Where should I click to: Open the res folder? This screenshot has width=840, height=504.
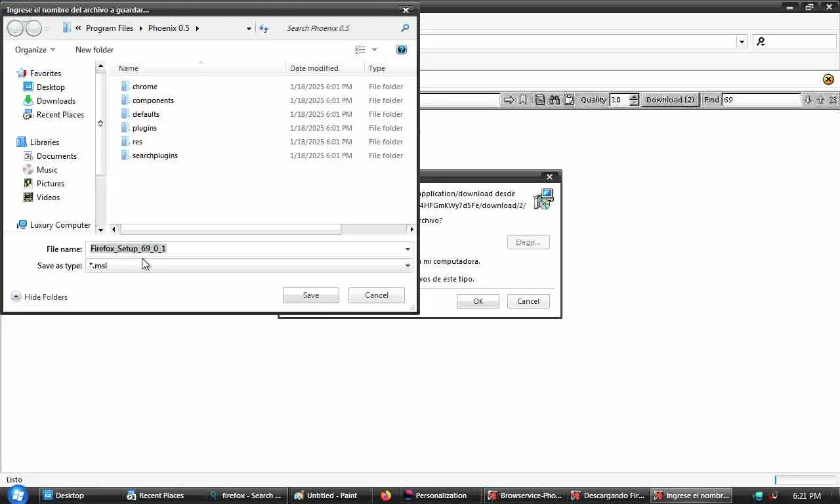coord(137,142)
